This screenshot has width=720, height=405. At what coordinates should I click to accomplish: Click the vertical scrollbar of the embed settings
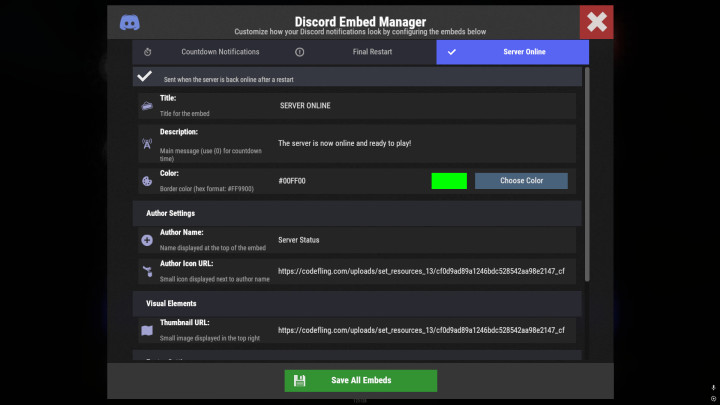coord(587,174)
